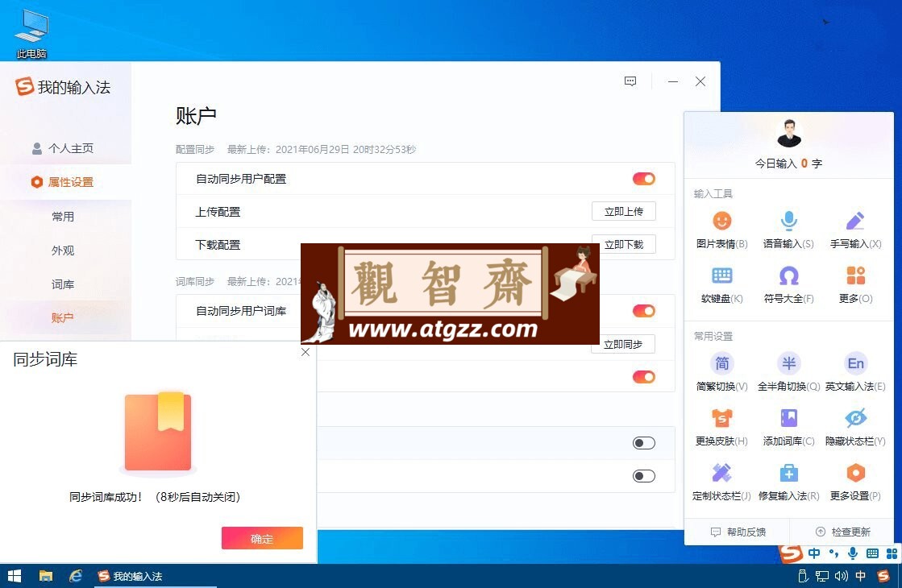Click Sogou S logo on status bar
Screen dimensions: 902x588
[791, 553]
